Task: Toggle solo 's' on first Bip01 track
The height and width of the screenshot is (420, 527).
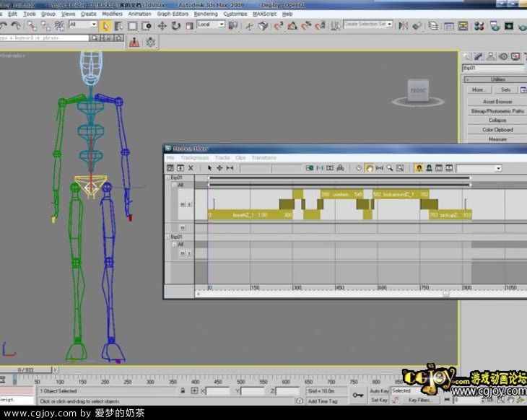Action: pos(189,204)
